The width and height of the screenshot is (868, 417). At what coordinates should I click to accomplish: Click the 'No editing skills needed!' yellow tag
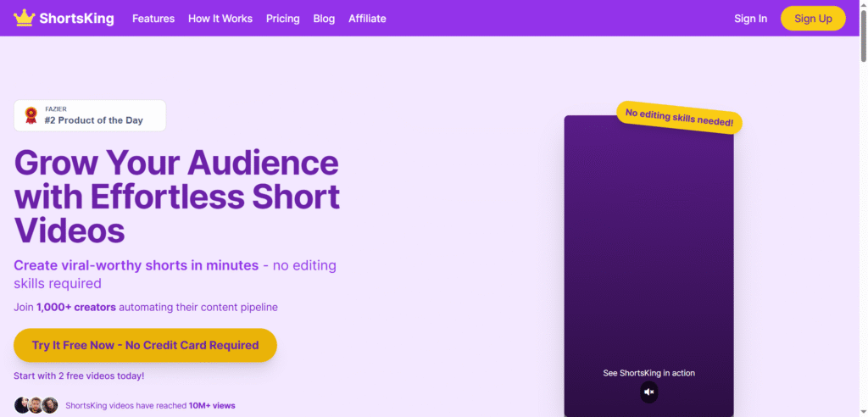click(679, 118)
